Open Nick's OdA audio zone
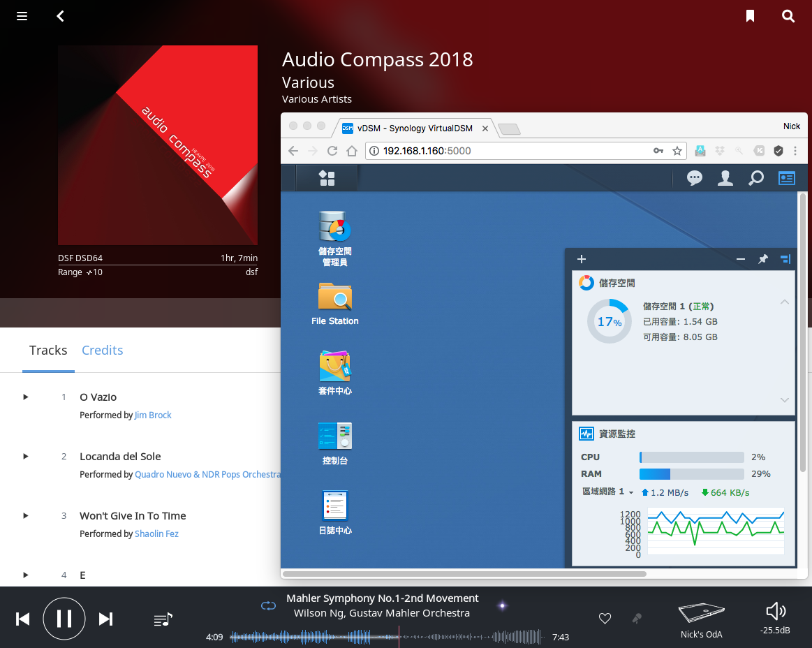Viewport: 812px width, 648px height. 701,619
